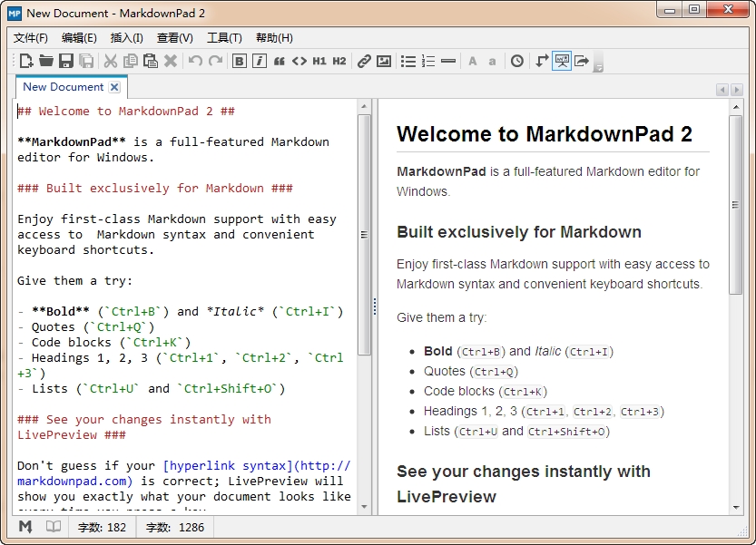This screenshot has width=756, height=545.
Task: Click 'Give them a try:' in the editor
Action: 74,281
